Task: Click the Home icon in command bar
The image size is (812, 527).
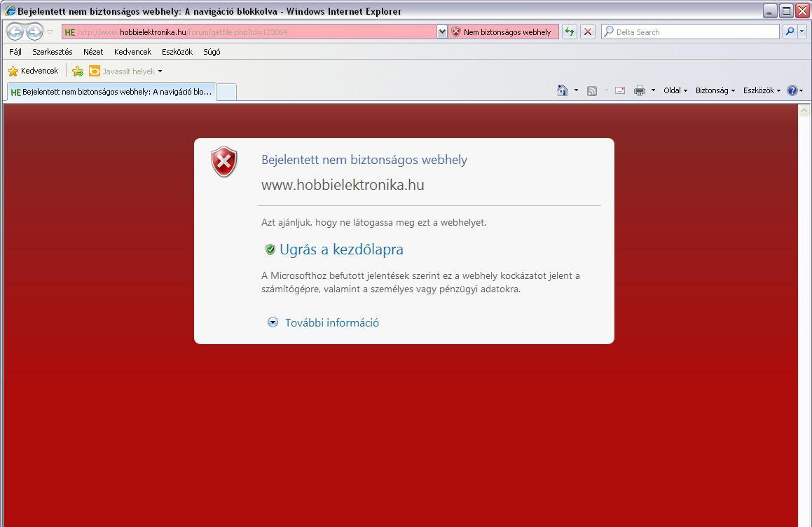Action: 563,90
